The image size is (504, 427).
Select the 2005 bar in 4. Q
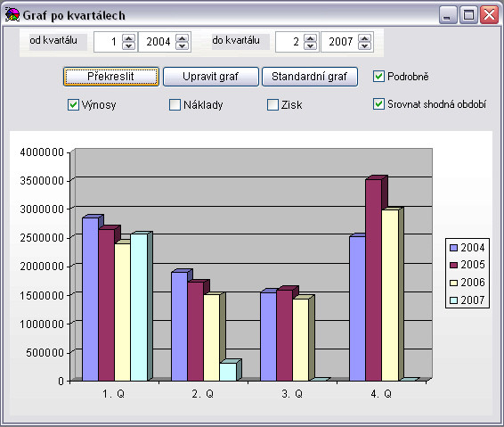click(373, 280)
